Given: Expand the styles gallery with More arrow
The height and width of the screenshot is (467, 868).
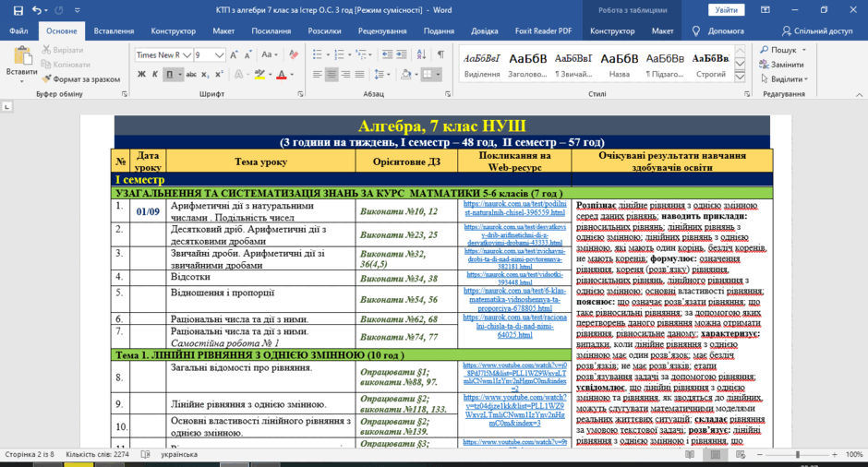Looking at the screenshot, I should [x=740, y=77].
